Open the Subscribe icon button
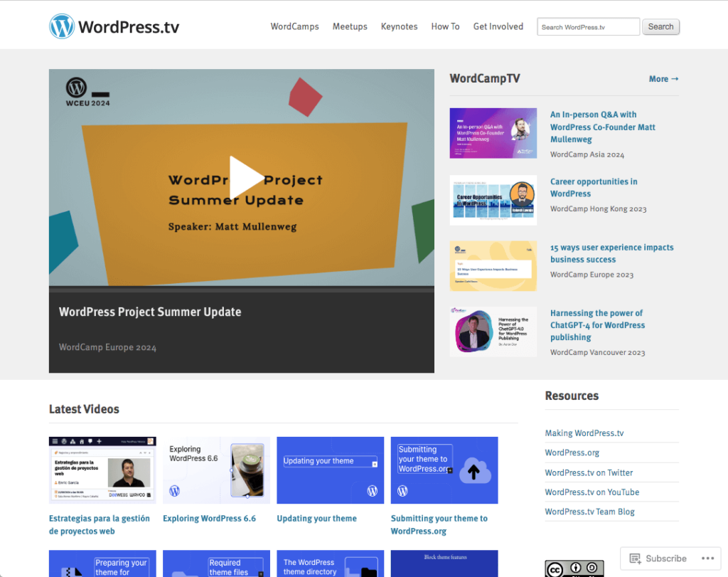The height and width of the screenshot is (577, 728). tap(658, 558)
